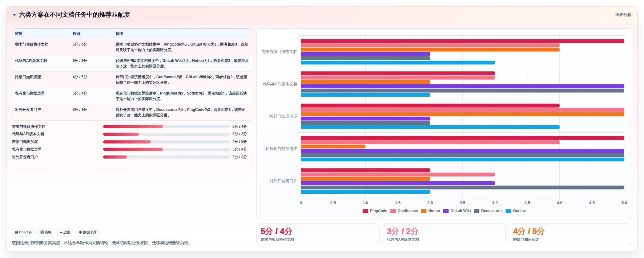Select the 私有化与数据边界 table row
Image resolution: width=644 pixels, height=258 pixels.
[x=132, y=96]
